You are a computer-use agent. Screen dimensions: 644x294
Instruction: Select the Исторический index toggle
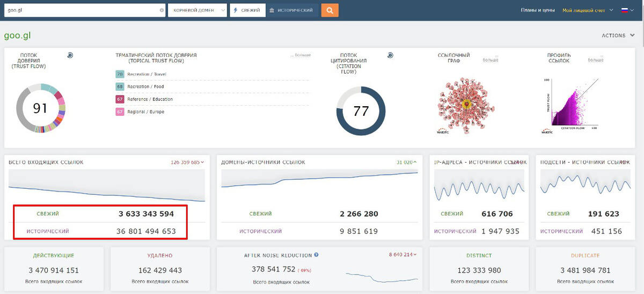pos(291,10)
